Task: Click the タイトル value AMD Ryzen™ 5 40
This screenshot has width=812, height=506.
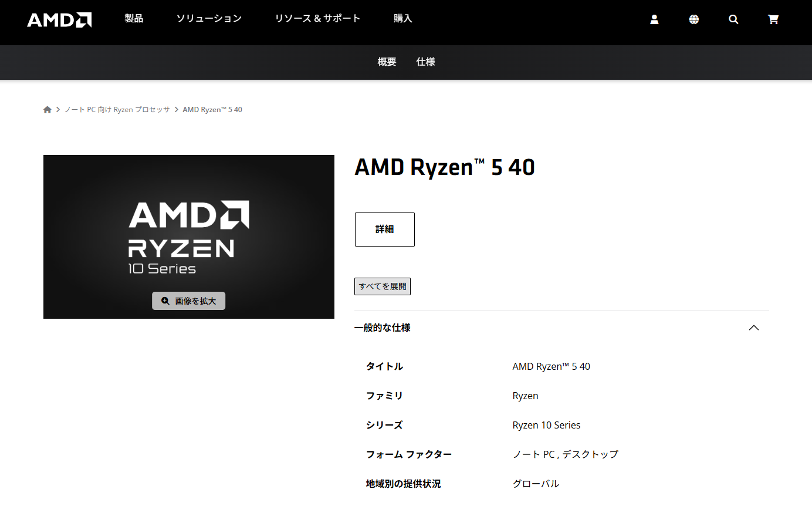Action: [552, 367]
